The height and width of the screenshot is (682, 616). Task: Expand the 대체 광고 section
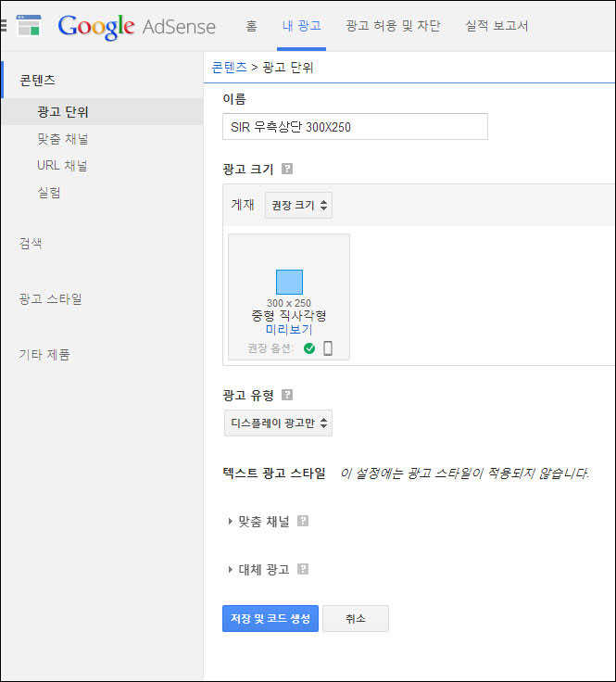point(263,570)
